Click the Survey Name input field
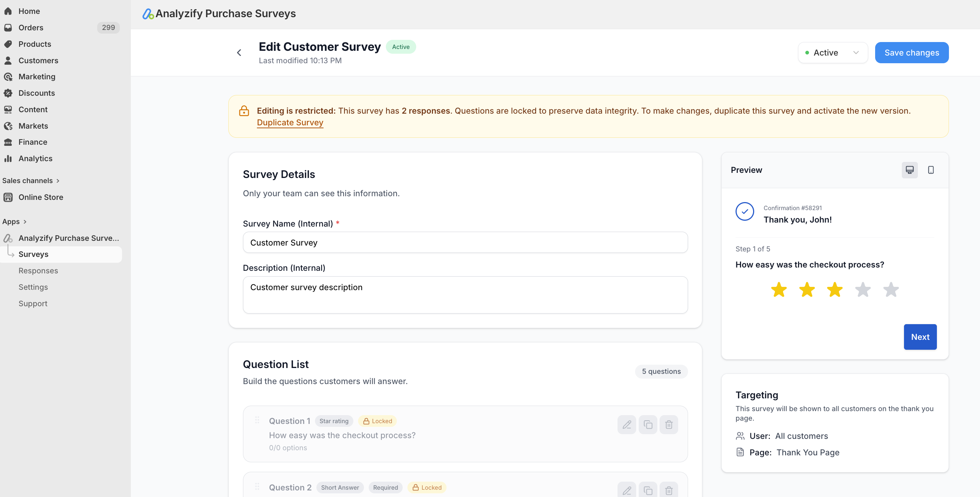 tap(465, 242)
